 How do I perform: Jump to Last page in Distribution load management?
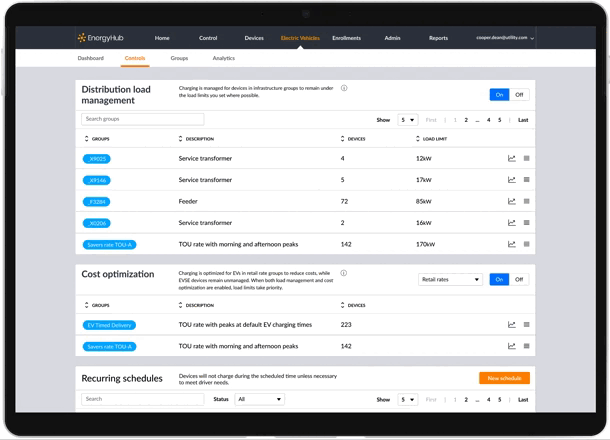[x=523, y=120]
